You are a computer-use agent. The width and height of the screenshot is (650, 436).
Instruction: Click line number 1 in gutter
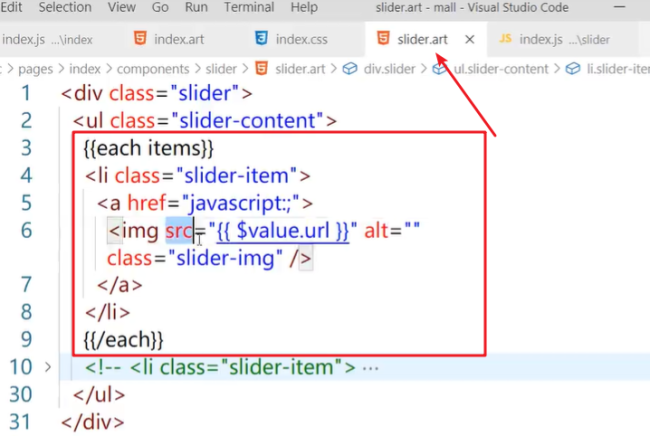(x=26, y=93)
